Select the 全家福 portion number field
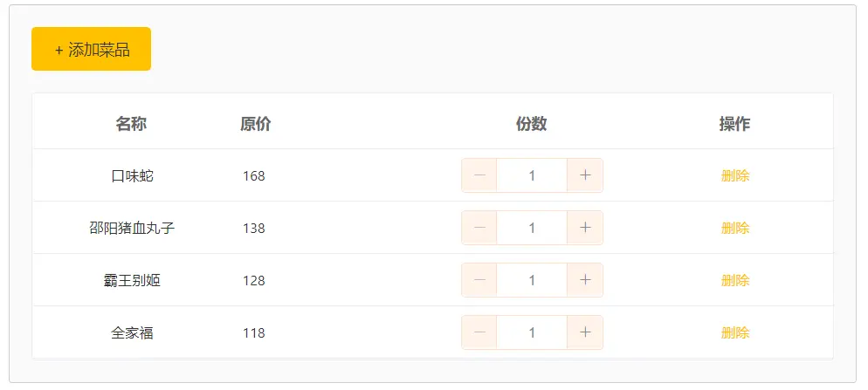The width and height of the screenshot is (868, 390). coord(532,332)
